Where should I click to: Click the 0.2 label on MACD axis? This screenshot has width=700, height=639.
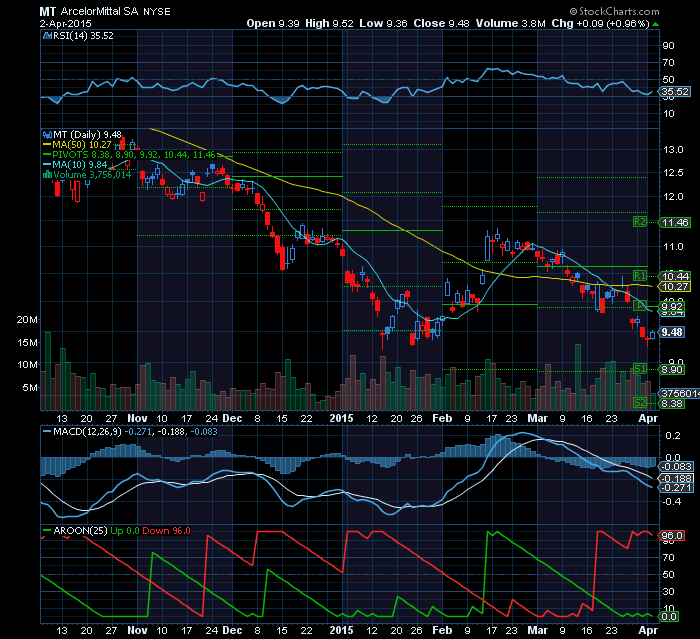click(x=673, y=435)
